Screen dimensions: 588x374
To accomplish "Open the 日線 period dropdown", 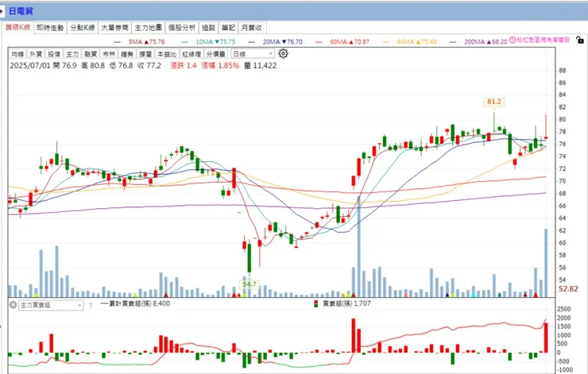I will click(x=253, y=54).
